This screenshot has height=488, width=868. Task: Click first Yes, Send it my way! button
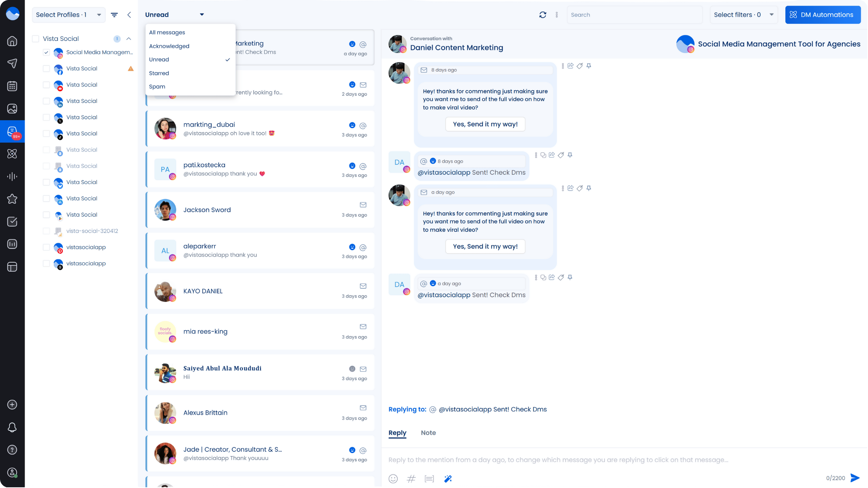click(x=485, y=124)
